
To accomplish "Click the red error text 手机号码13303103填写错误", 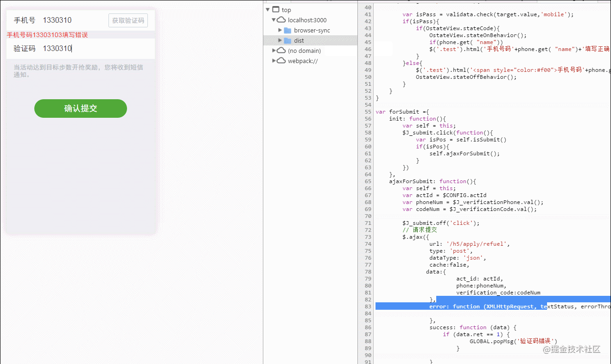I will click(x=47, y=35).
